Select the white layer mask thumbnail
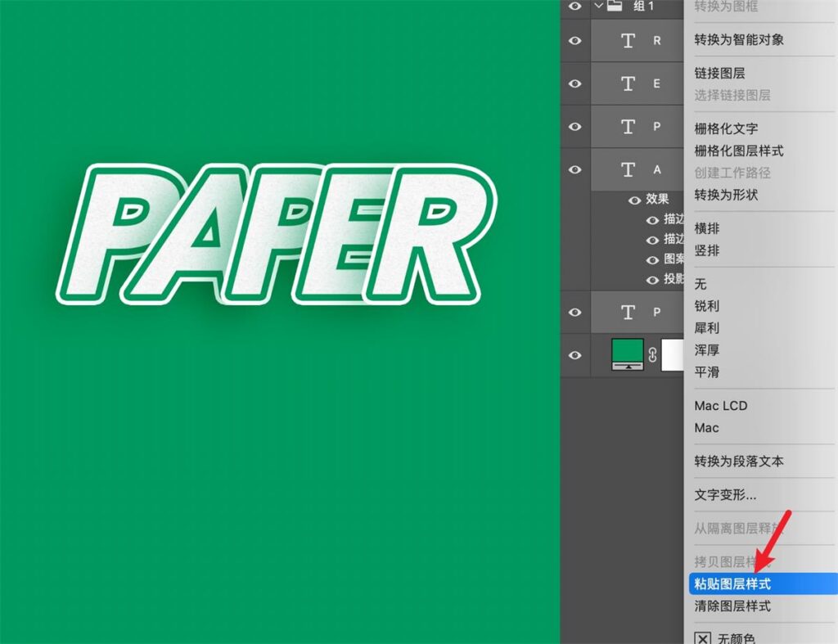 point(673,354)
